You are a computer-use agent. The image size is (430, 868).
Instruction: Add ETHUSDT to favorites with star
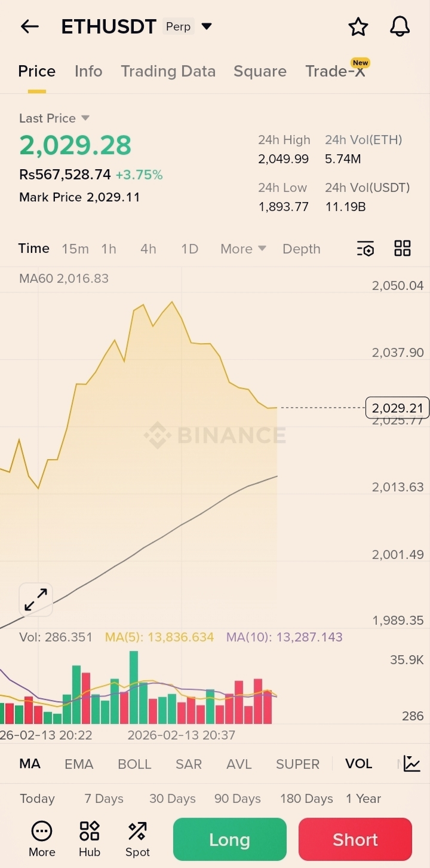pos(358,26)
